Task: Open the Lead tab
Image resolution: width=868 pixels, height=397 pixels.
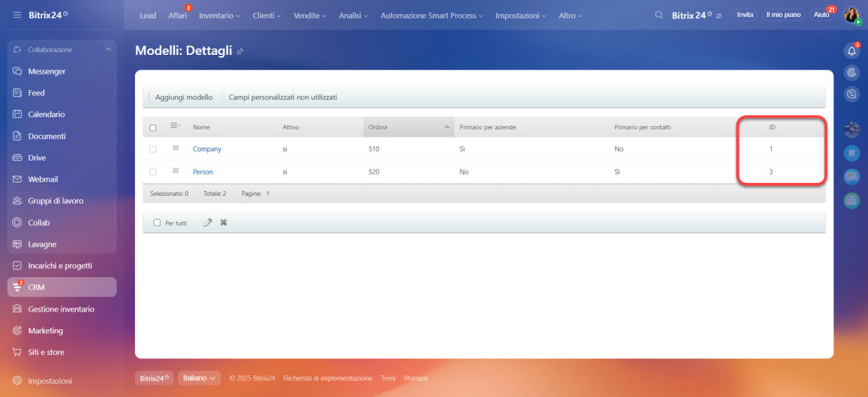Action: (x=148, y=15)
